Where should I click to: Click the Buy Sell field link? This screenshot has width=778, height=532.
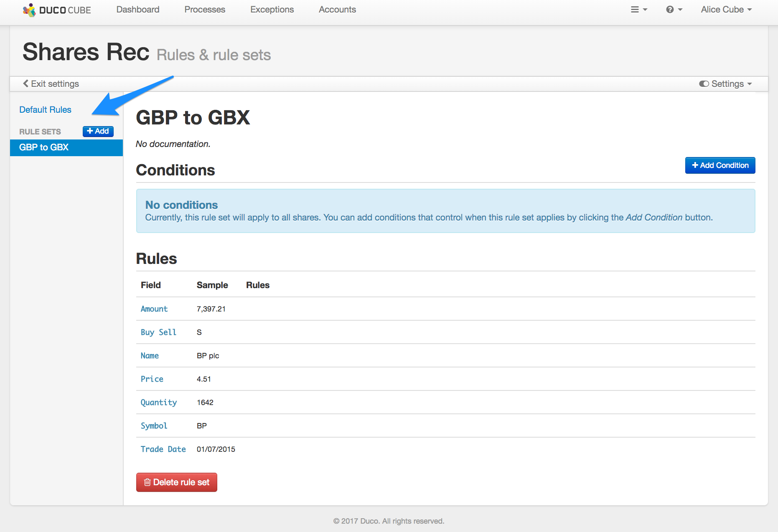point(158,332)
